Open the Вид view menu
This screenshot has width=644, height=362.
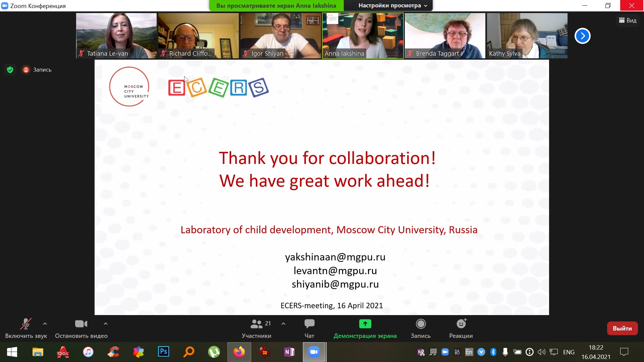pyautogui.click(x=628, y=20)
